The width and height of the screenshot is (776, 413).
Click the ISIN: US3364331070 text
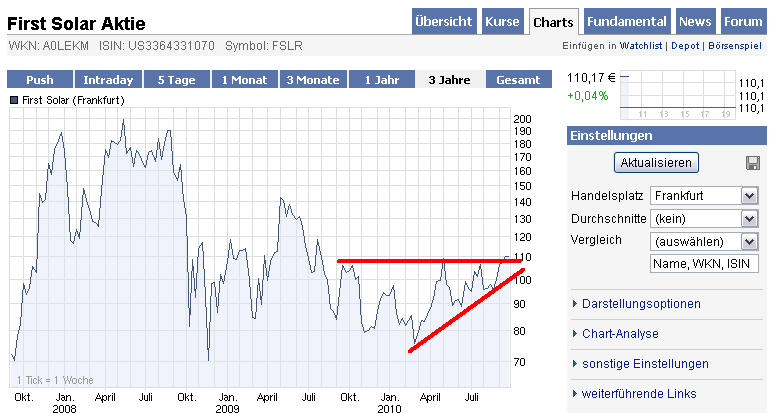click(x=157, y=46)
